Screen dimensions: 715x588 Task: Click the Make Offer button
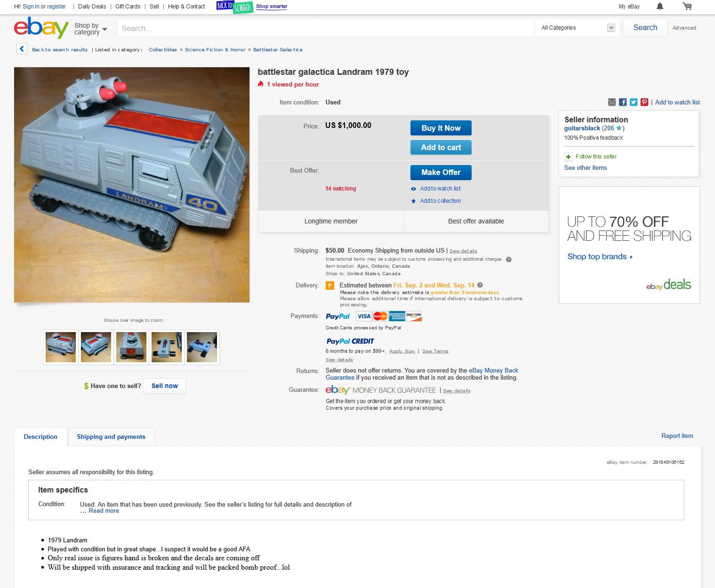click(441, 172)
